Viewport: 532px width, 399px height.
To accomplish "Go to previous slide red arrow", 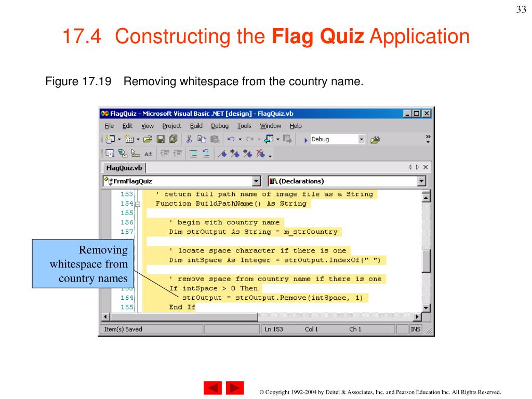I will pyautogui.click(x=212, y=388).
